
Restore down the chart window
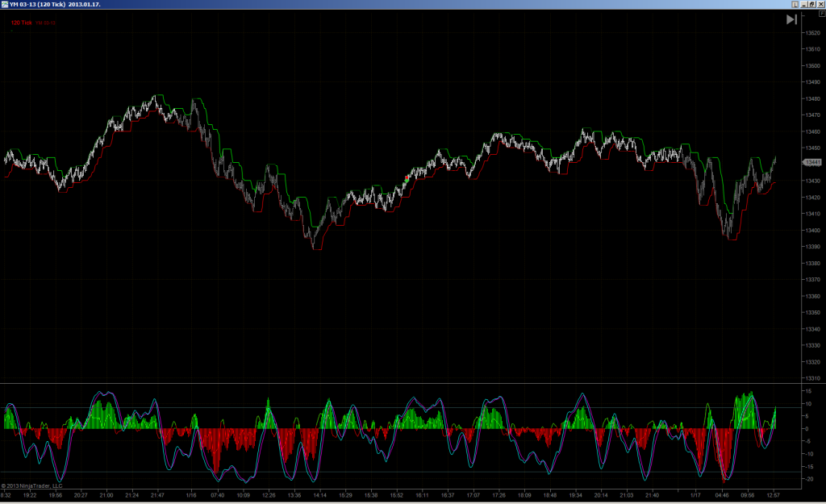[811, 4]
